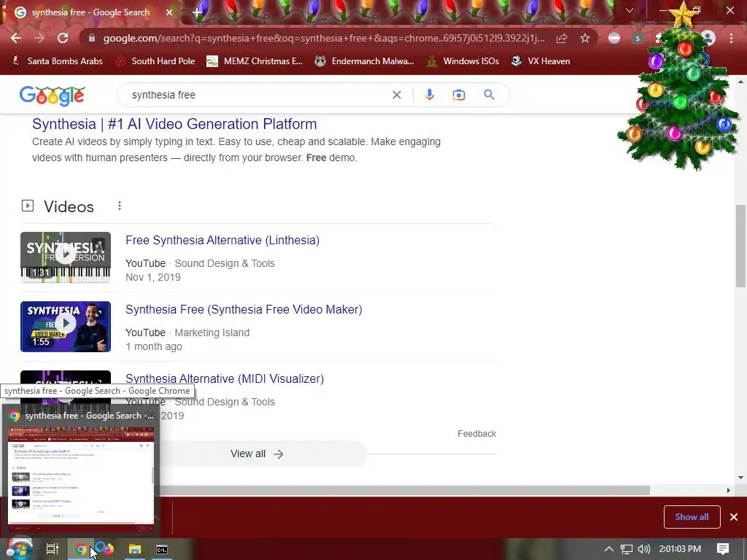Open Synthesia #1 AI Video Generation Platform result
The height and width of the screenshot is (560, 747).
[174, 124]
